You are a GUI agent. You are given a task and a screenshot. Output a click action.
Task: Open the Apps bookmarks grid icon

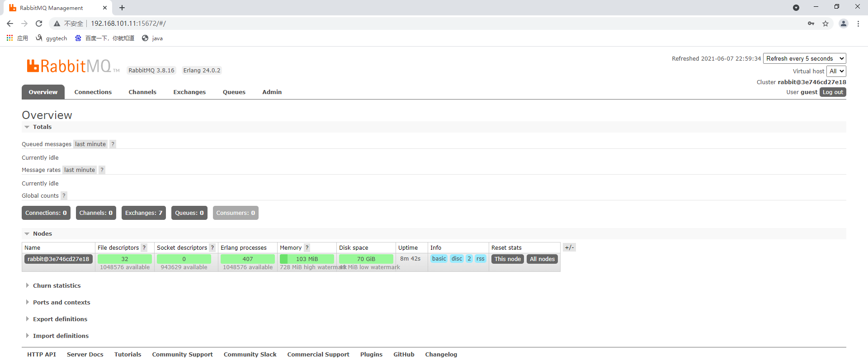pos(9,38)
